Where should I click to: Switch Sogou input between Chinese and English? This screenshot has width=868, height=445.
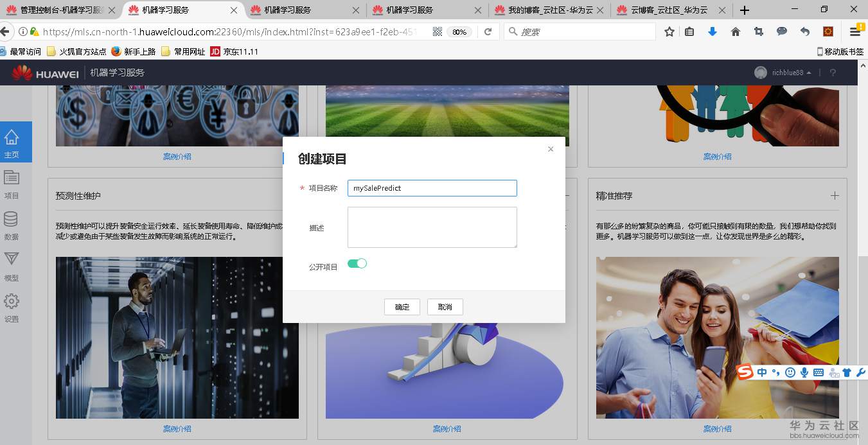point(761,372)
